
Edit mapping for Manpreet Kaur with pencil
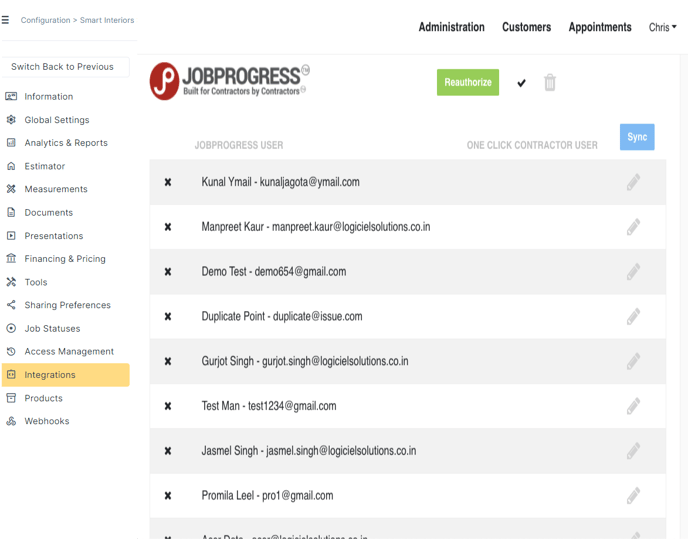click(x=633, y=227)
